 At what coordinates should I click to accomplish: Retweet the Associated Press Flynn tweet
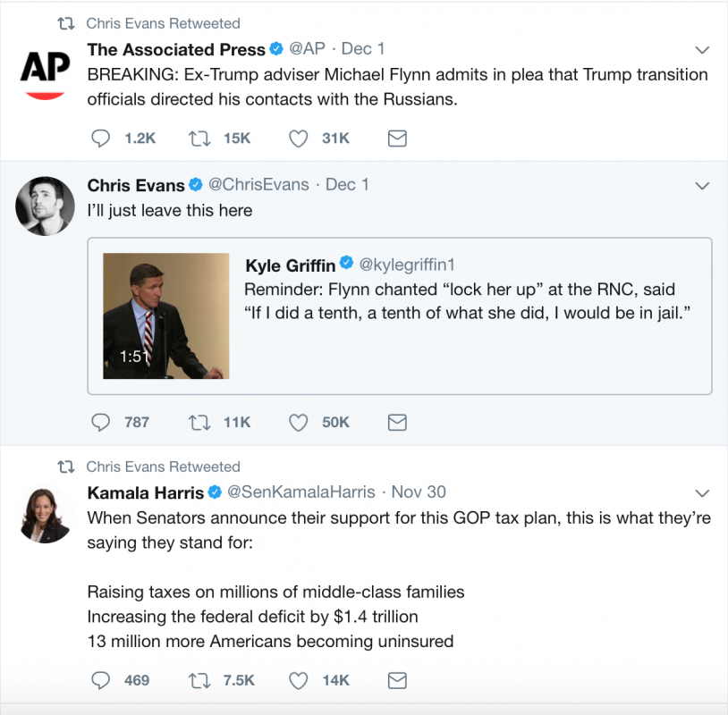[199, 139]
